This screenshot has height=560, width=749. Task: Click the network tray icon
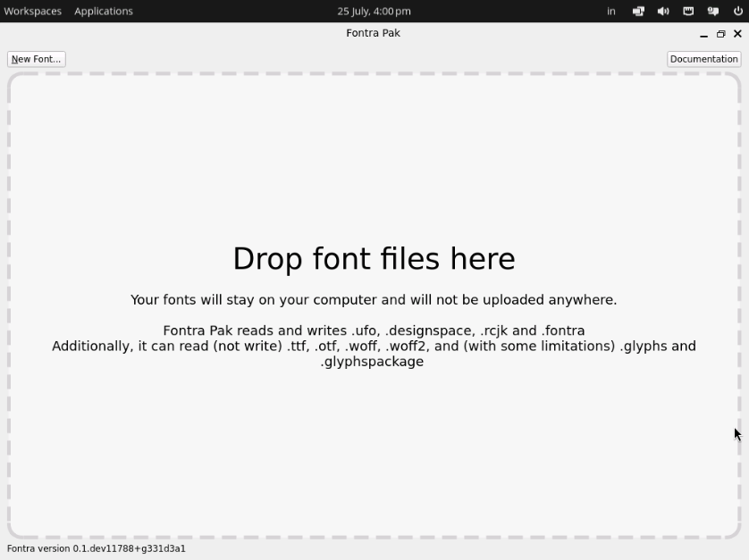pos(688,11)
